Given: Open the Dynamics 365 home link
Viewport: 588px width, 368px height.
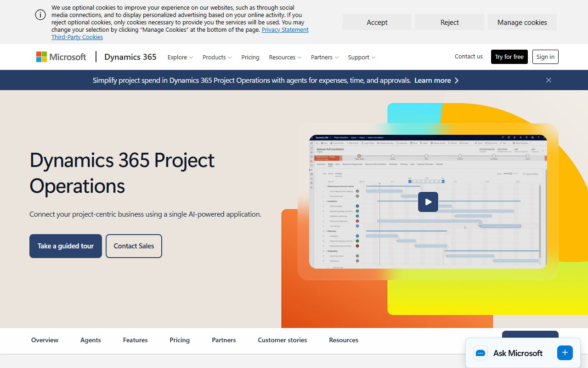Looking at the screenshot, I should [130, 57].
